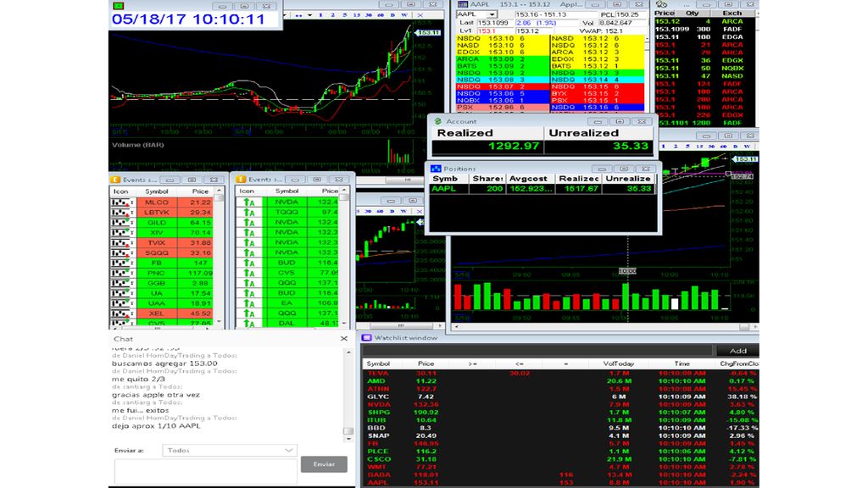This screenshot has height=488, width=868.
Task: Select the GLYC row in Watchlist
Action: point(561,396)
